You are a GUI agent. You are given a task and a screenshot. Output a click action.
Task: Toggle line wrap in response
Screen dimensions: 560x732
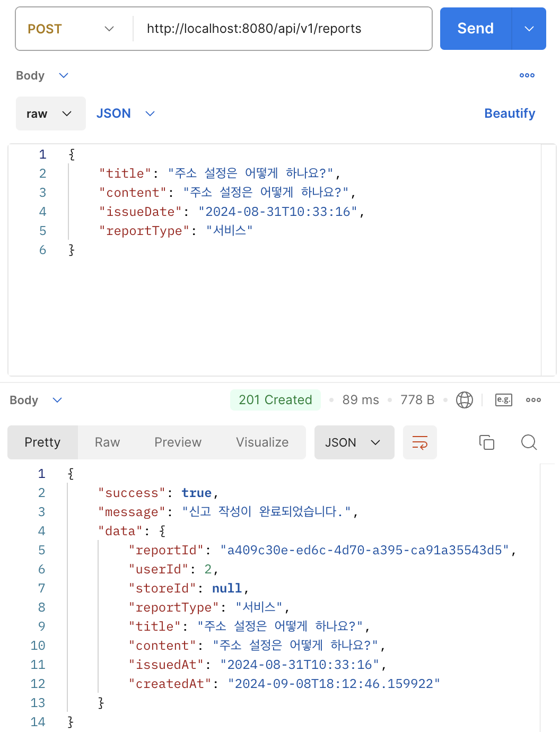(x=419, y=442)
